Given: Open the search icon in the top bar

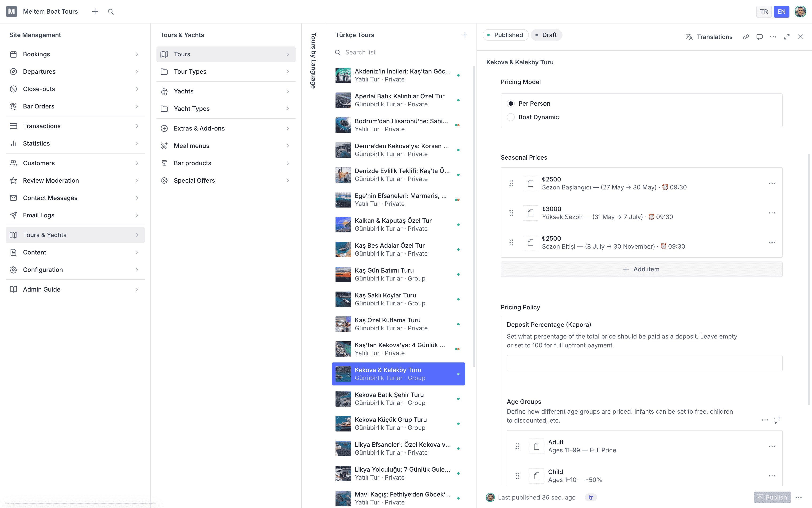Looking at the screenshot, I should (111, 12).
